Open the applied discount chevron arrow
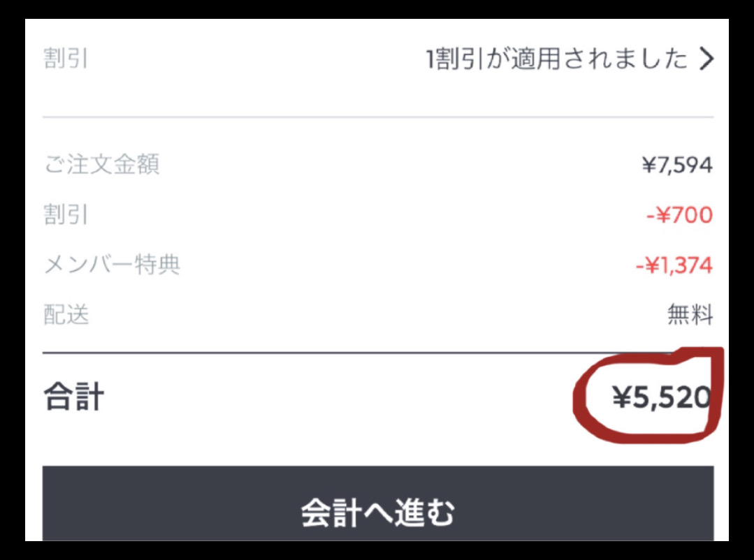The image size is (754, 560). (x=706, y=59)
